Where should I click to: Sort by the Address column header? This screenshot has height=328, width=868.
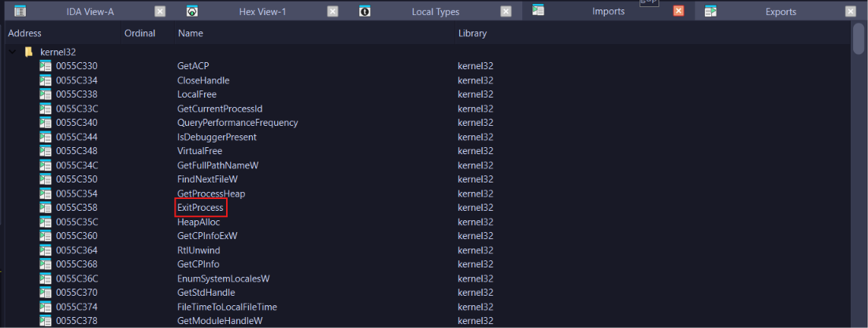[x=24, y=33]
